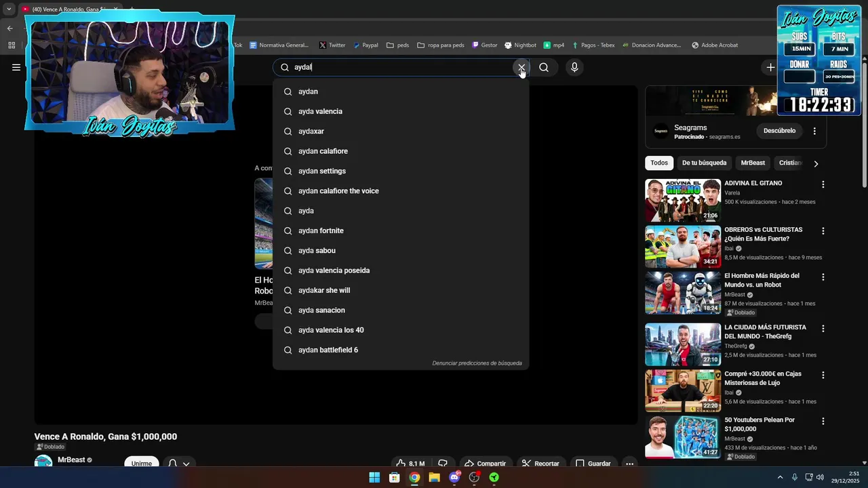Image resolution: width=868 pixels, height=488 pixels.
Task: Choose suggestion ayda sanacion
Action: pos(400,310)
